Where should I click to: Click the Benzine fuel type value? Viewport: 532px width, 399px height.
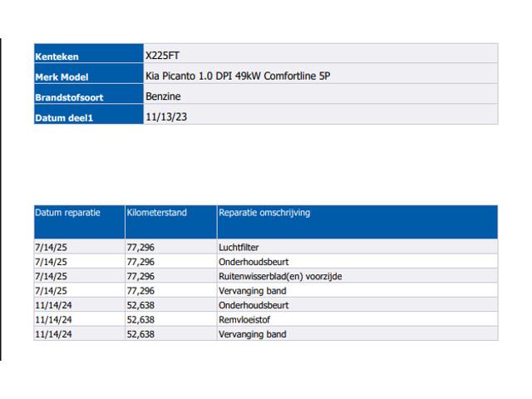coord(163,96)
